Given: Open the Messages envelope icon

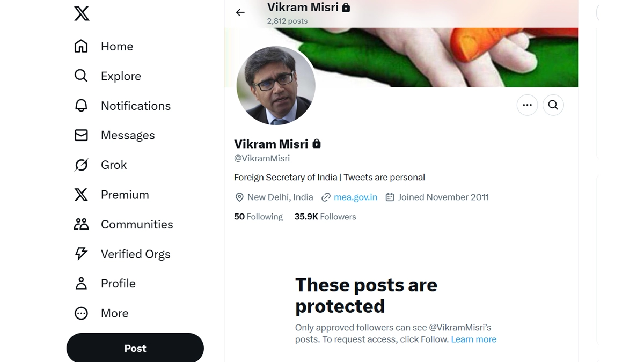Looking at the screenshot, I should 81,135.
